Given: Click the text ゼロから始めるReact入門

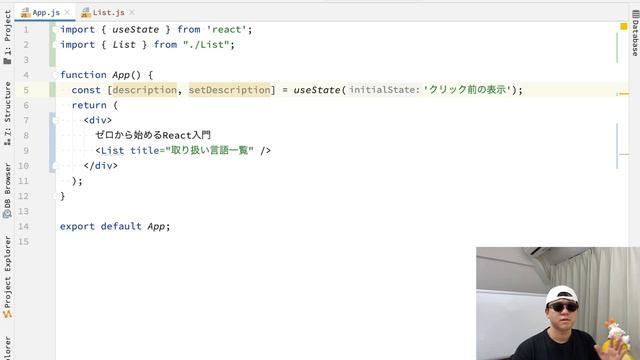Looking at the screenshot, I should [153, 136].
